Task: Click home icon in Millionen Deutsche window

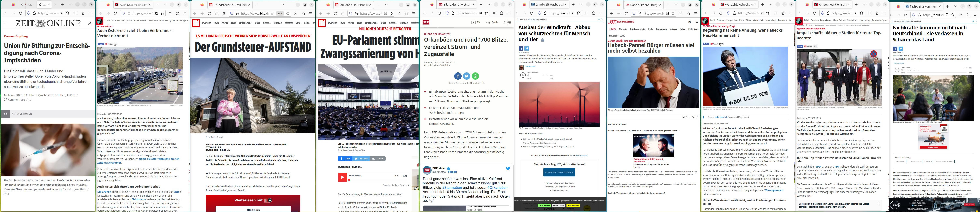Action: tap(342, 13)
